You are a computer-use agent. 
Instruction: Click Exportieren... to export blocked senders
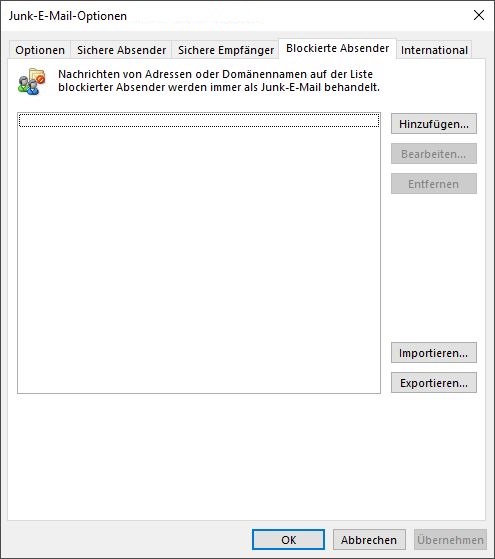(x=434, y=383)
